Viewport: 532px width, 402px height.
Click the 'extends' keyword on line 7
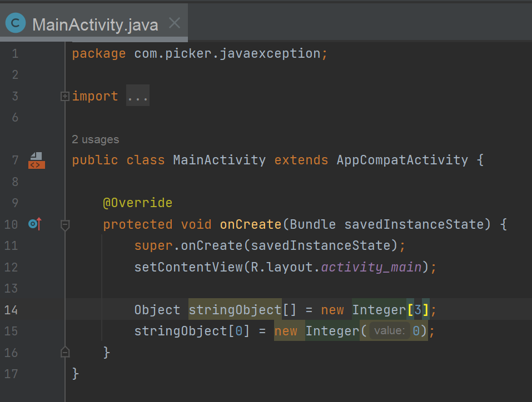[301, 160]
